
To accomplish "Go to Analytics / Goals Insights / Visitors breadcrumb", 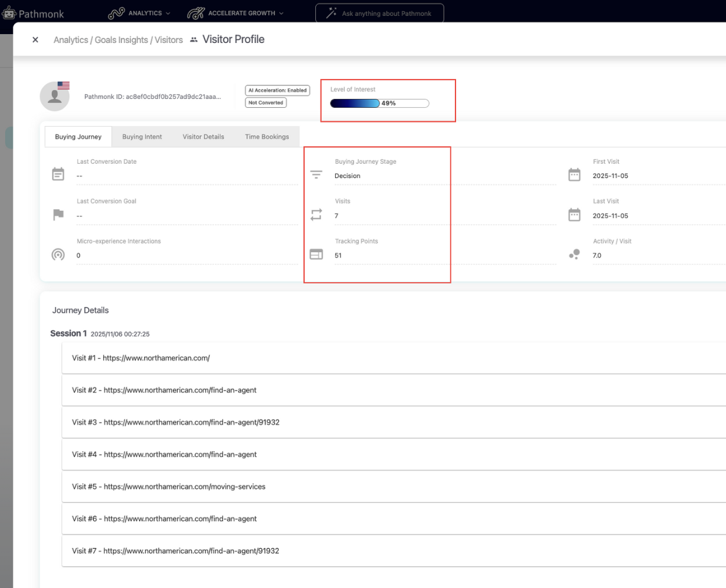I will coord(118,40).
